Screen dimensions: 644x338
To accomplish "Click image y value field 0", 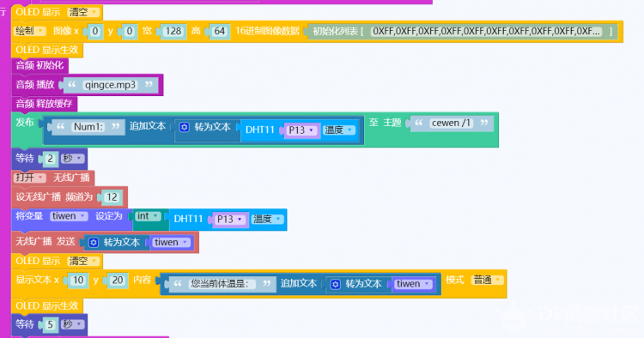I will click(130, 31).
